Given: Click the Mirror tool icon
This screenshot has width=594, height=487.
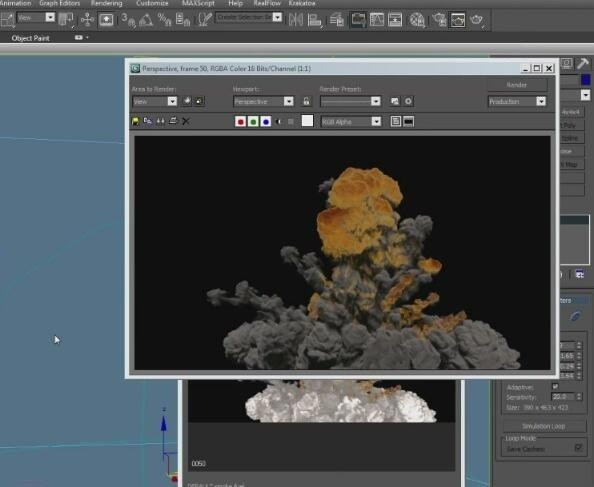Looking at the screenshot, I should 296,20.
